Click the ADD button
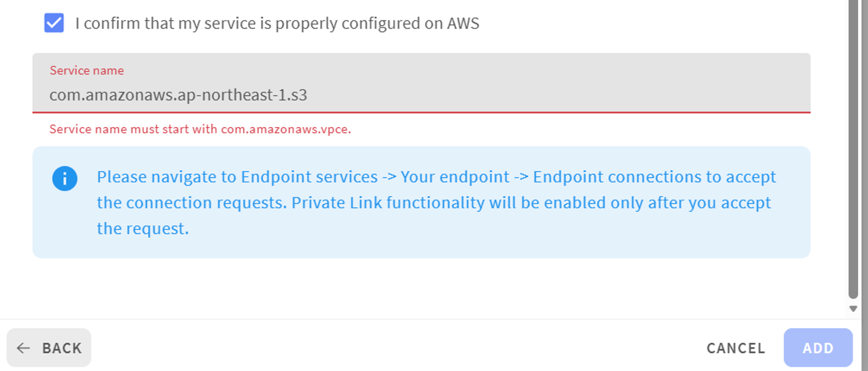The image size is (868, 371). (x=817, y=348)
